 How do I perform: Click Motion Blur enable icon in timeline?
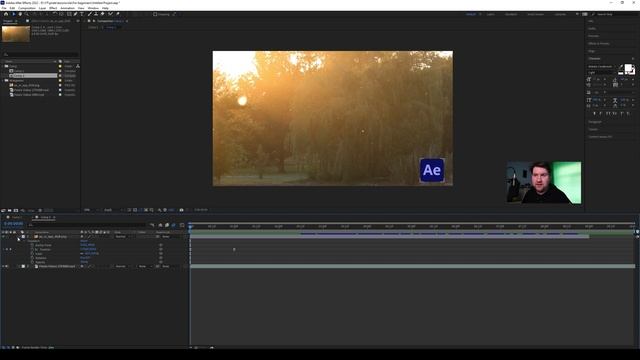173,225
